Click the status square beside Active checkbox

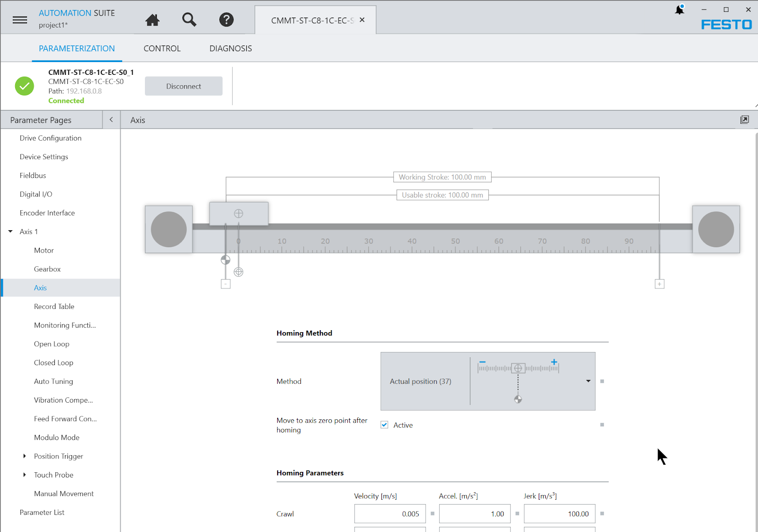pyautogui.click(x=602, y=425)
